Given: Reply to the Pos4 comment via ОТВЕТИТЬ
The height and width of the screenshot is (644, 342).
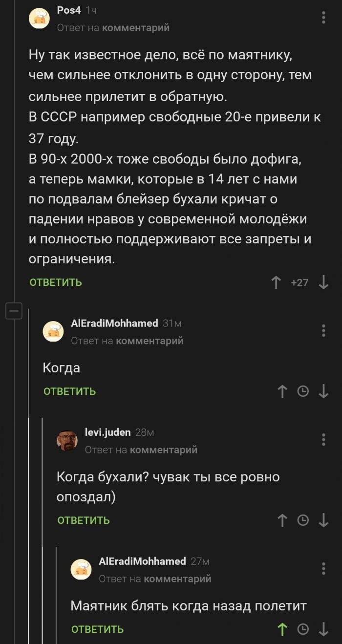Looking at the screenshot, I should (56, 282).
